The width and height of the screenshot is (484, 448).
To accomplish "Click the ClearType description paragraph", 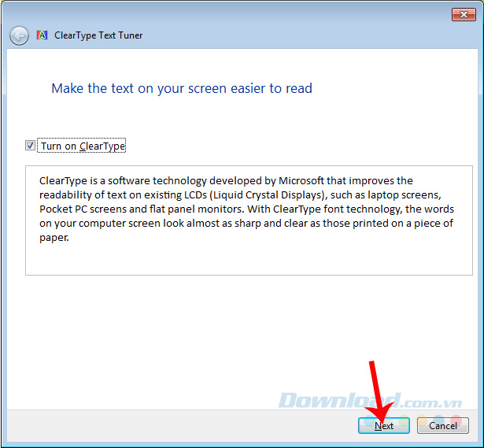I will point(246,209).
